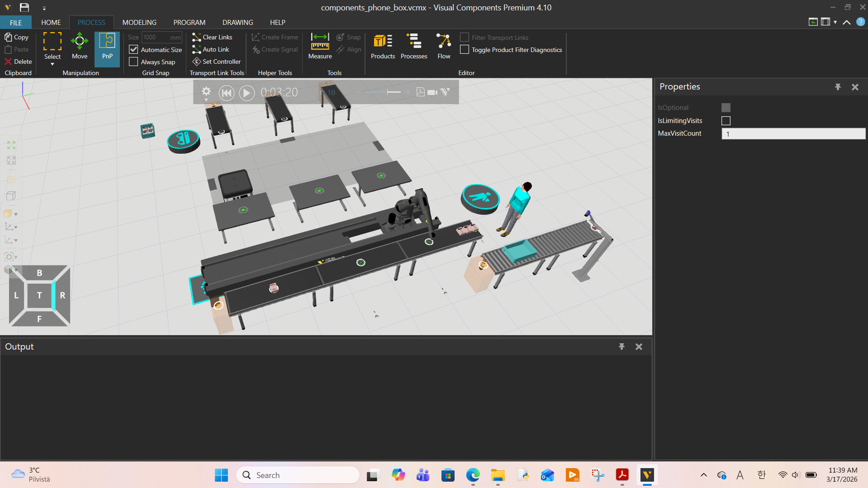
Task: Uncheck the Automatic Size checkbox
Action: click(133, 50)
